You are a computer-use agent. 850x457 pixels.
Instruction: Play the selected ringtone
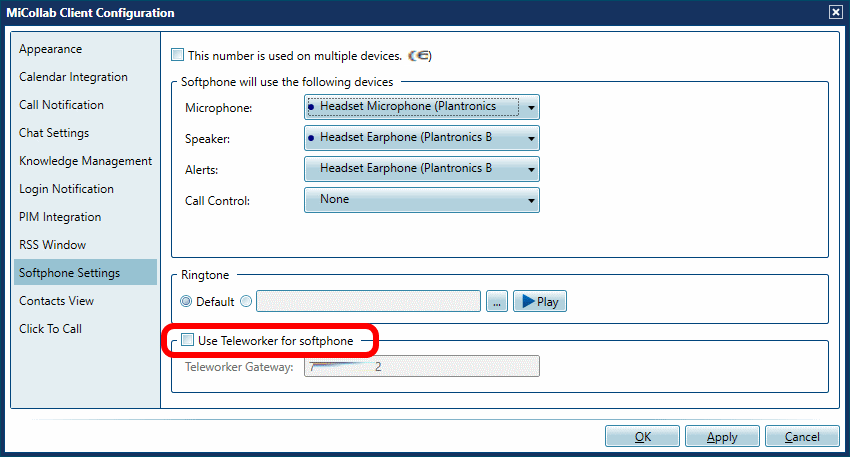(539, 301)
